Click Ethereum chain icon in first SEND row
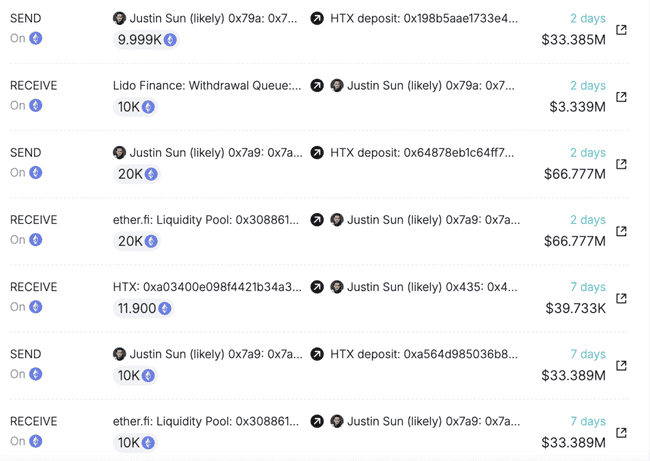Image resolution: width=650 pixels, height=461 pixels. pyautogui.click(x=36, y=38)
